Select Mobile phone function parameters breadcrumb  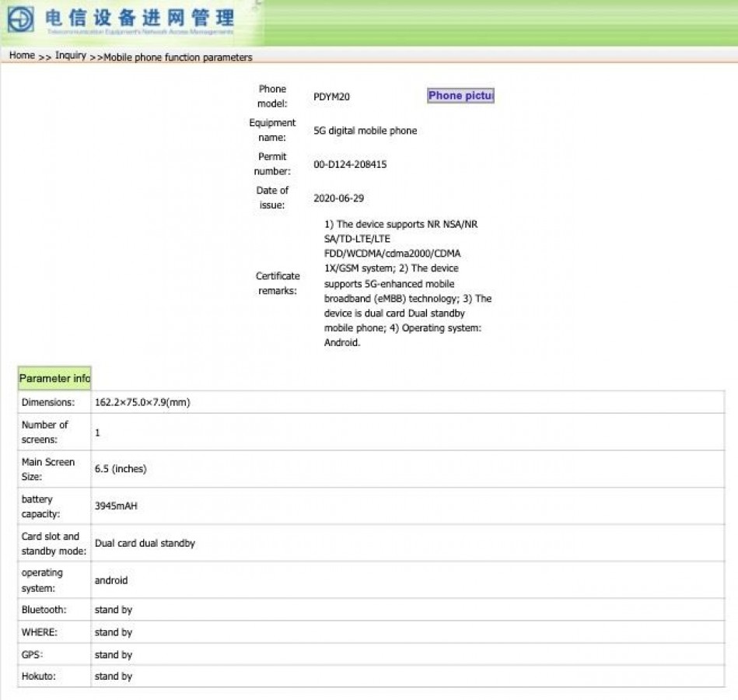coord(178,58)
